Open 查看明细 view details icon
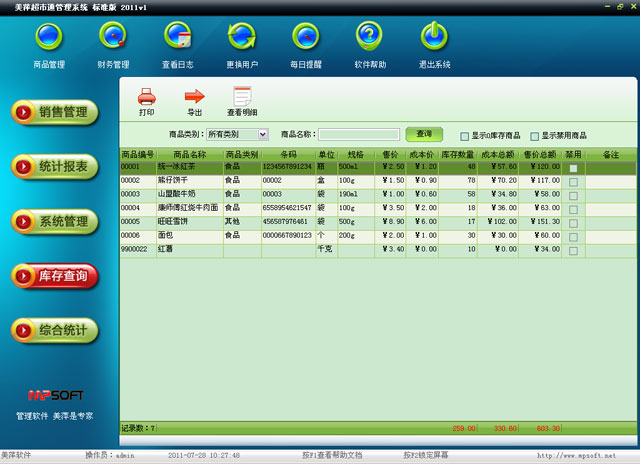The width and height of the screenshot is (640, 464). 241,97
